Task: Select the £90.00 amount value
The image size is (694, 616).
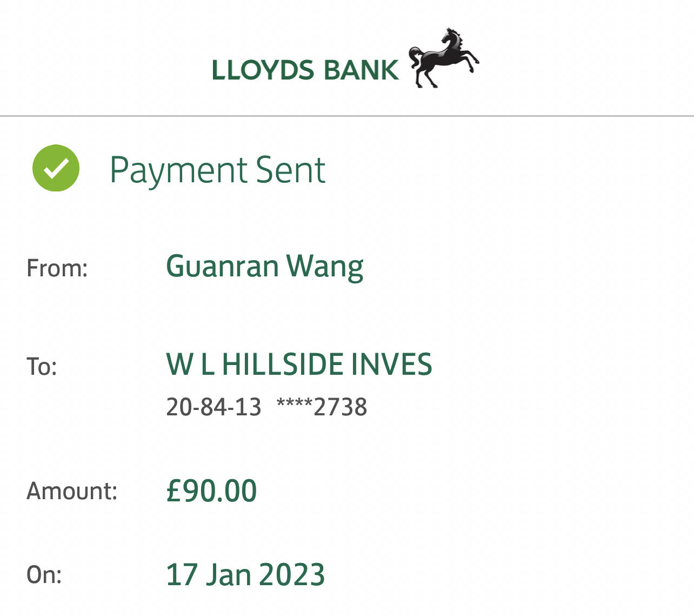Action: 211,491
